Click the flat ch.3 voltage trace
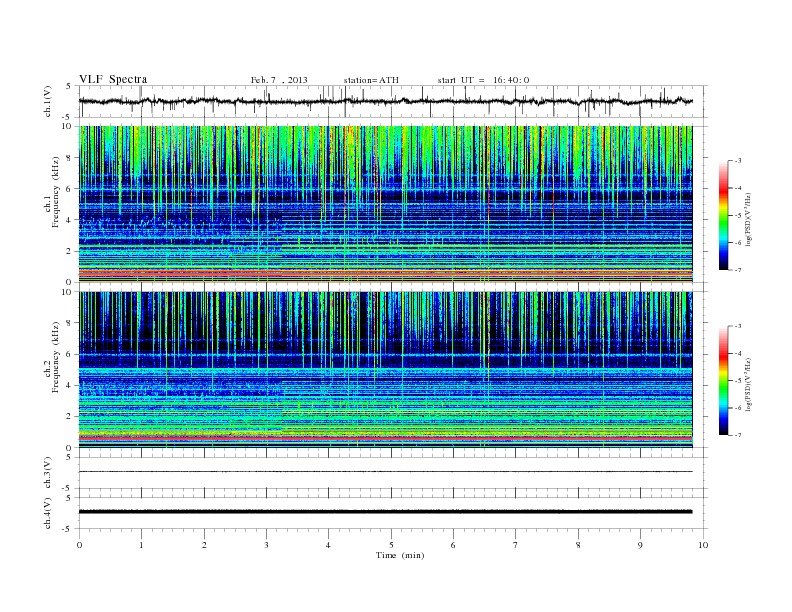This screenshot has width=792, height=612. tap(385, 472)
